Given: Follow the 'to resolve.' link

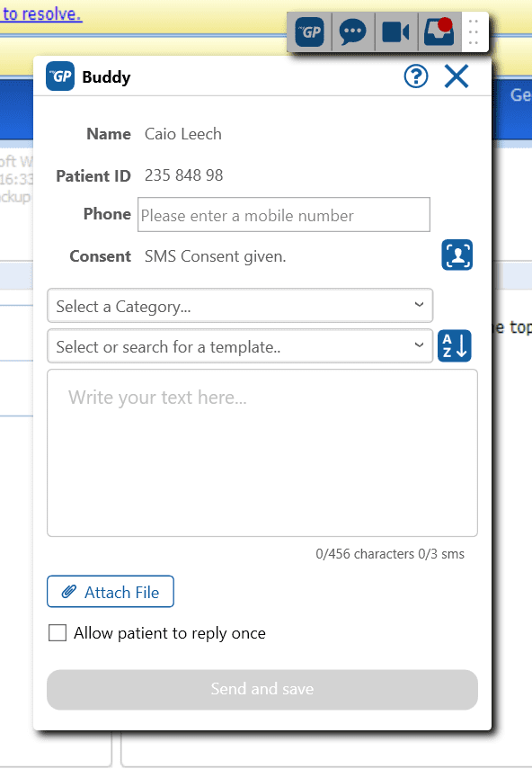Looking at the screenshot, I should pyautogui.click(x=41, y=13).
